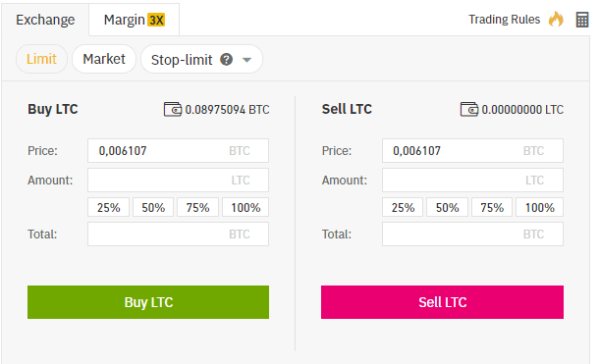This screenshot has width=599, height=364.
Task: Select the Market order type
Action: coord(104,59)
